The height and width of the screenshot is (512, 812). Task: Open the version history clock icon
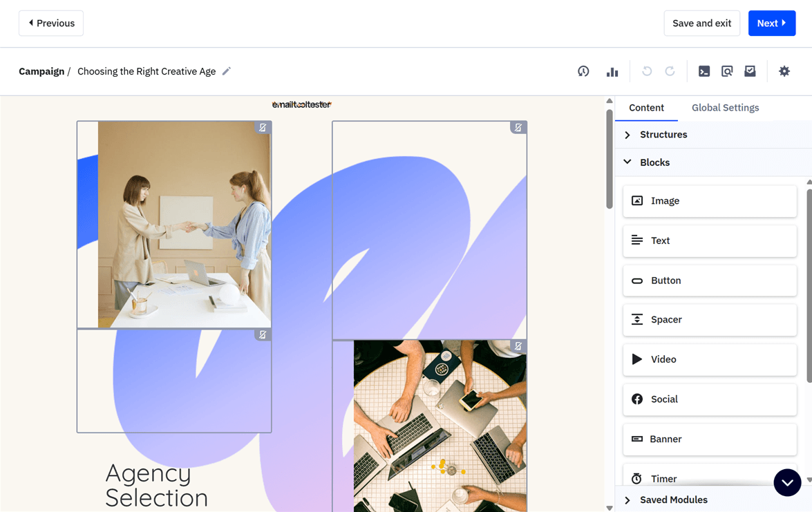583,71
